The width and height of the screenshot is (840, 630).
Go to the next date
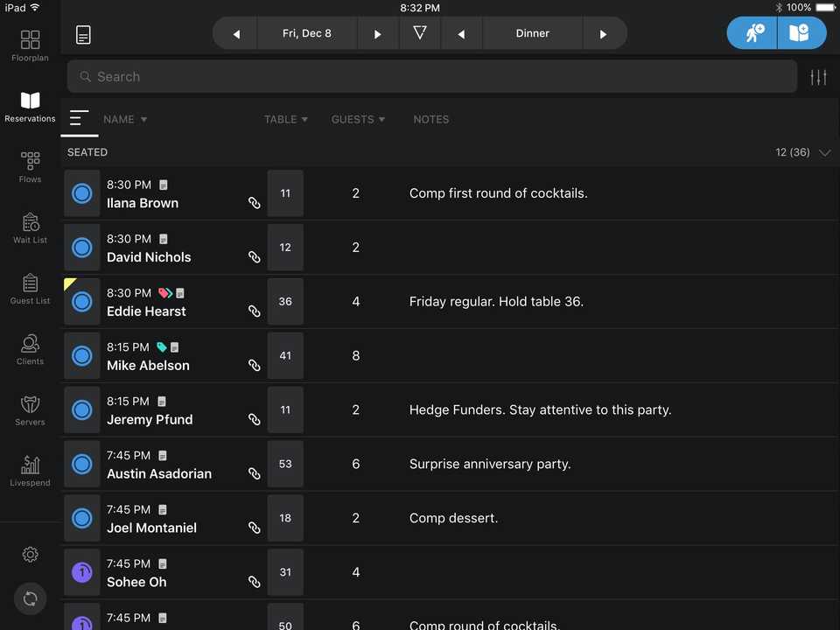[377, 34]
